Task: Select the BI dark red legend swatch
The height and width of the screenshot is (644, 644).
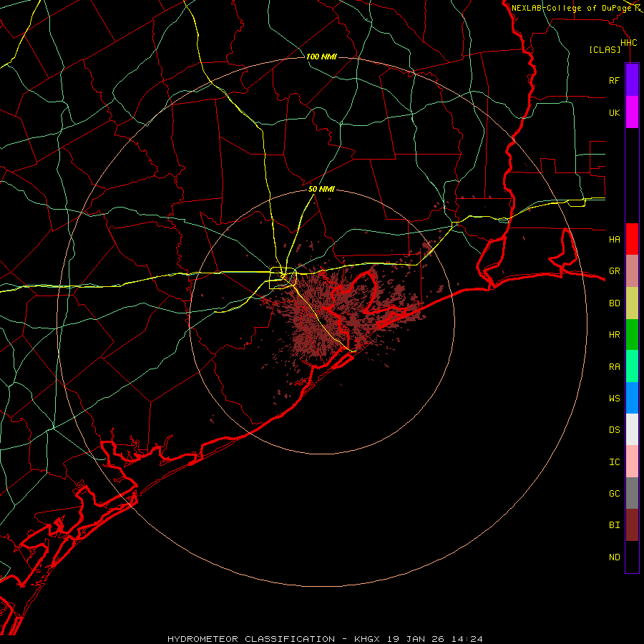Action: [632, 525]
